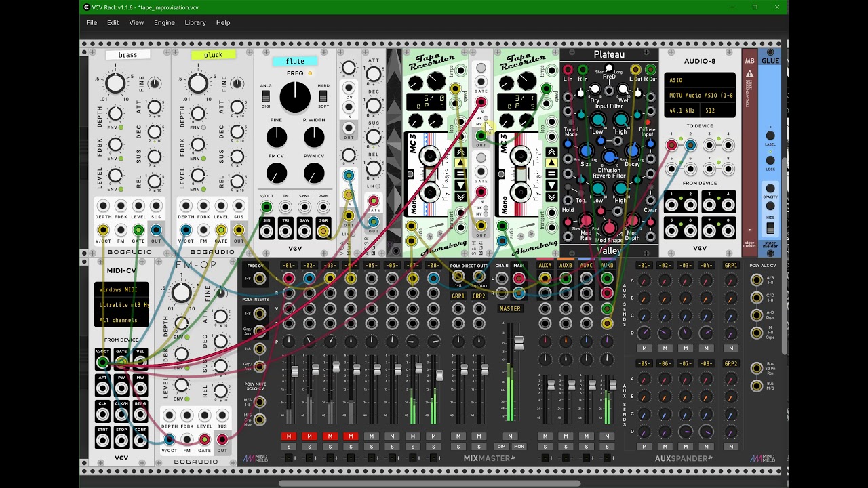Click the VEL jack on MIDI-CV module
Screen dimensions: 868x488
[140, 363]
